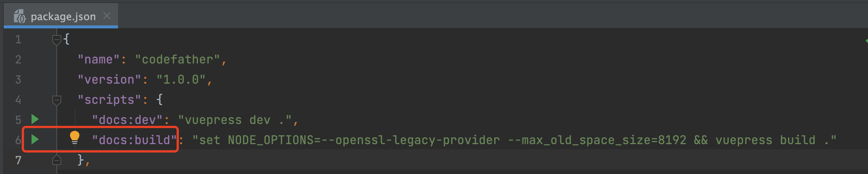Viewport: 868px width, 174px height.
Task: Place cursor on the "version" key
Action: point(109,80)
